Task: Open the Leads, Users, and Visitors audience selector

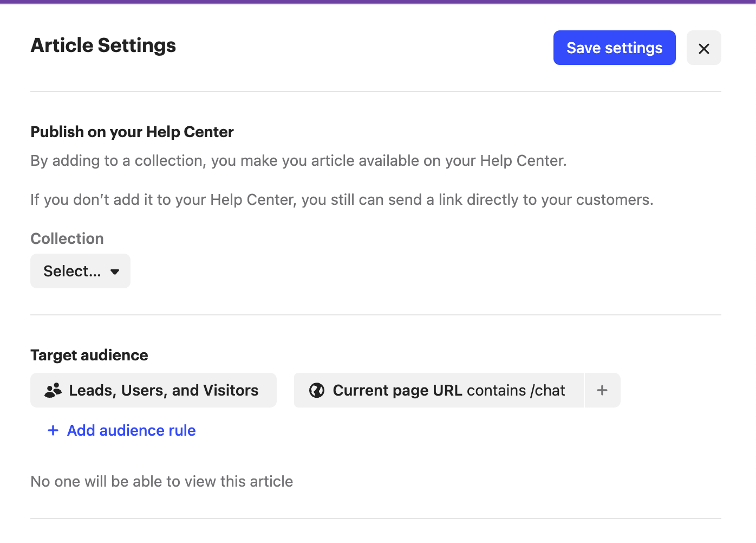Action: point(153,390)
